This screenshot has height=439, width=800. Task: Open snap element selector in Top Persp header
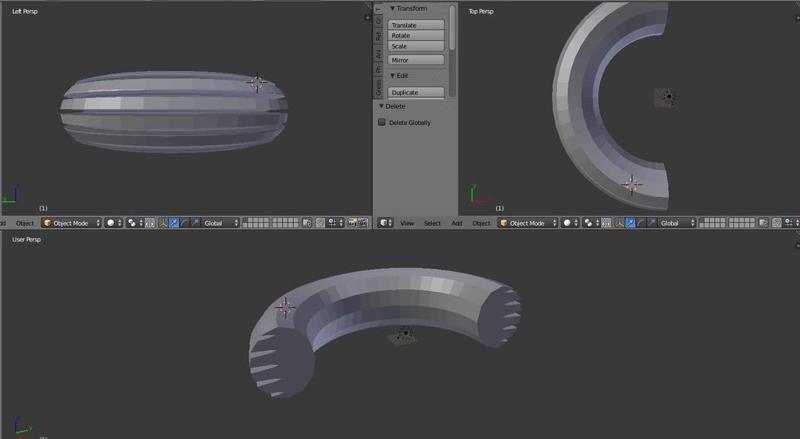click(792, 223)
